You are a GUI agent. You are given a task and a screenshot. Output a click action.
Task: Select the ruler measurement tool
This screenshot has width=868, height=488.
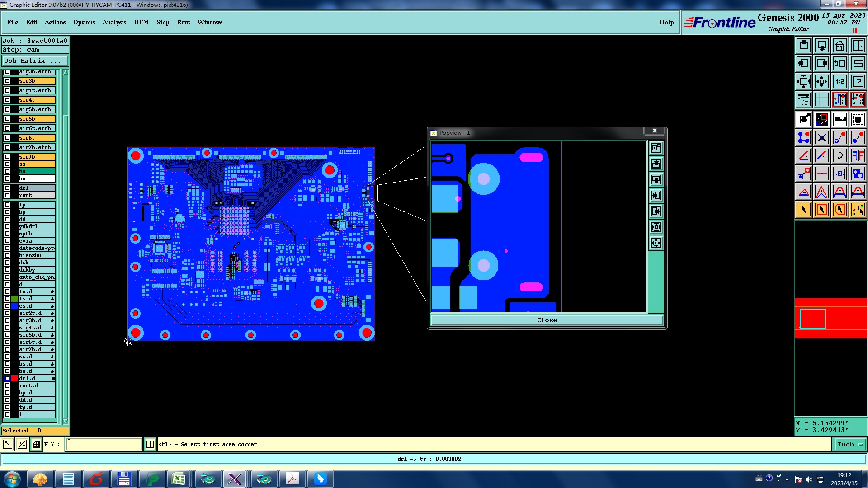coord(840,119)
